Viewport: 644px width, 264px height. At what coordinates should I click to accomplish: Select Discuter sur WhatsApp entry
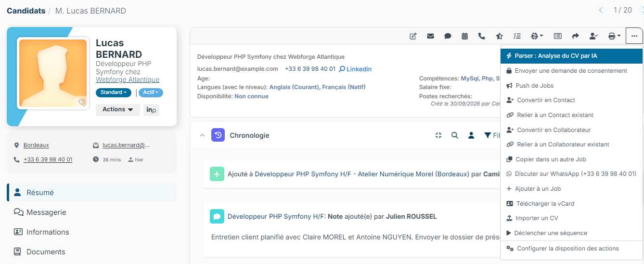click(x=572, y=174)
